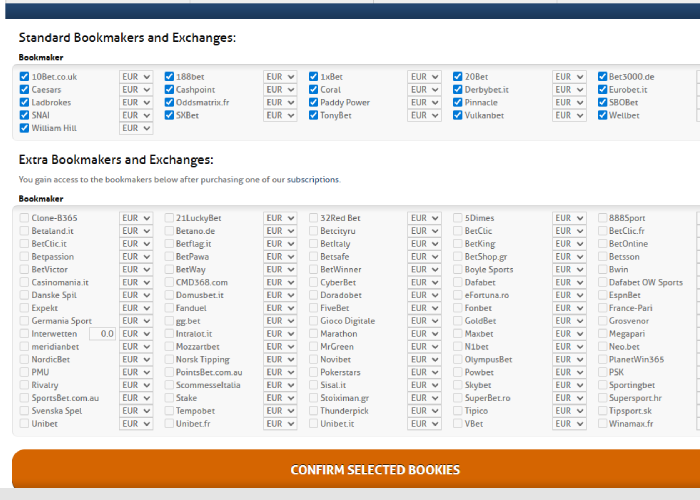Enable the Pokerstars checkbox
Image resolution: width=700 pixels, height=500 pixels.
(313, 372)
